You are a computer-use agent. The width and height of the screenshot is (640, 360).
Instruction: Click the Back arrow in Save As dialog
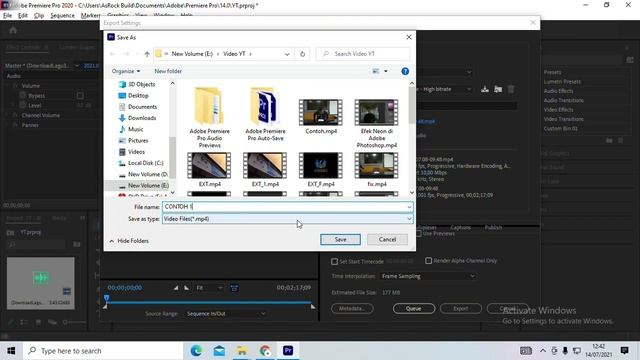point(113,54)
